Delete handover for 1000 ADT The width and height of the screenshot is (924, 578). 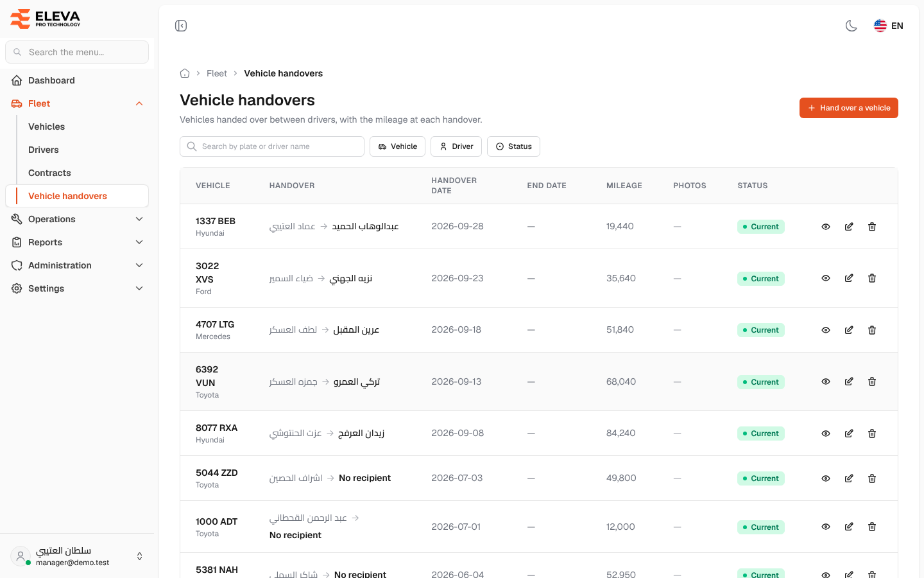click(872, 527)
